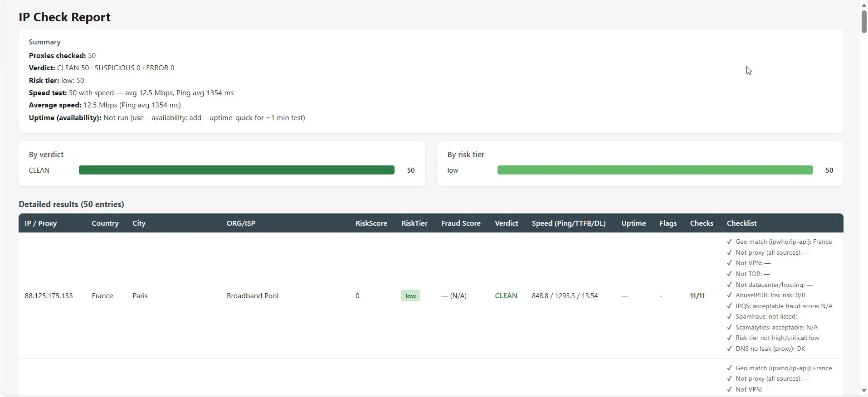Click the Average speed summary line

point(105,105)
